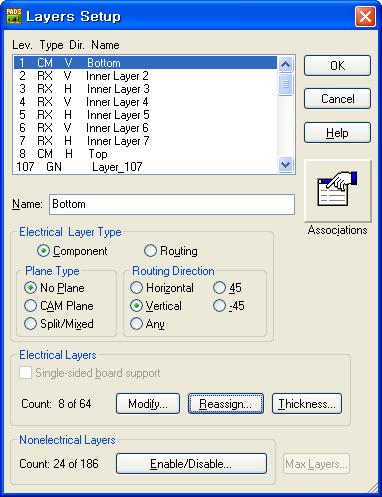Select the Top layer row
382x497 pixels.
[145, 154]
